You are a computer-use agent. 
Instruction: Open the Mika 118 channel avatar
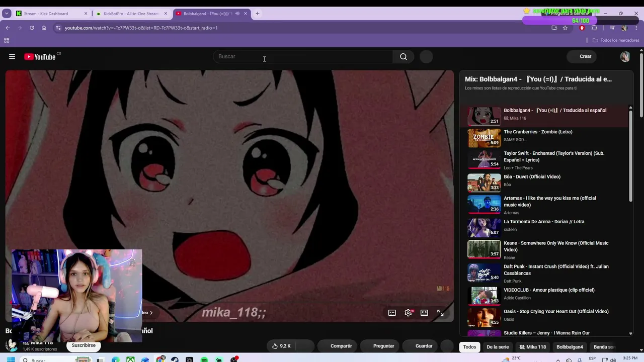tap(11, 345)
